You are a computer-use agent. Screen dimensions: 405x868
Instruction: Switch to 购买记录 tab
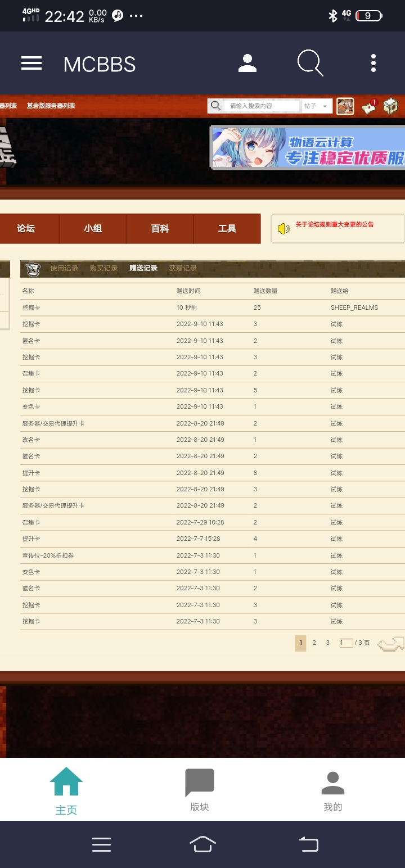103,268
